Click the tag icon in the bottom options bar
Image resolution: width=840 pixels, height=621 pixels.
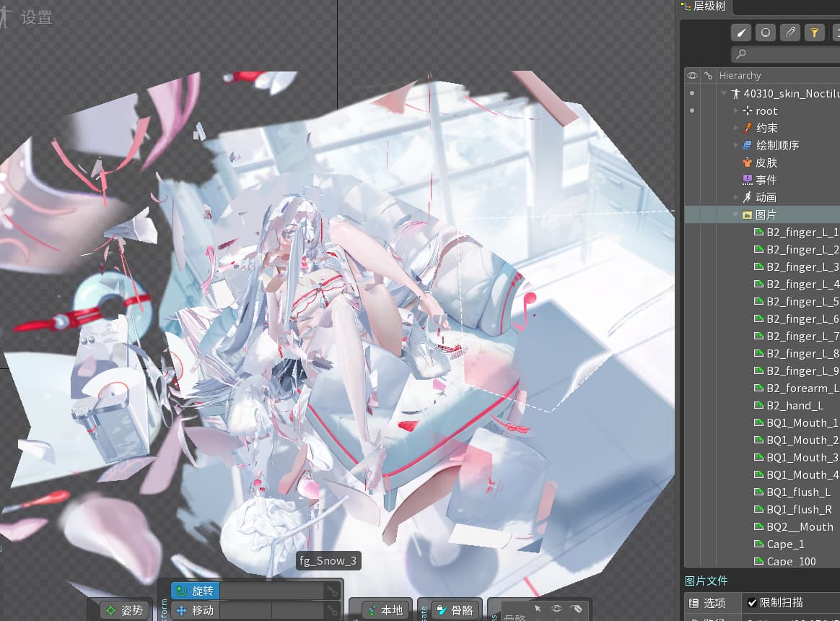(577, 608)
